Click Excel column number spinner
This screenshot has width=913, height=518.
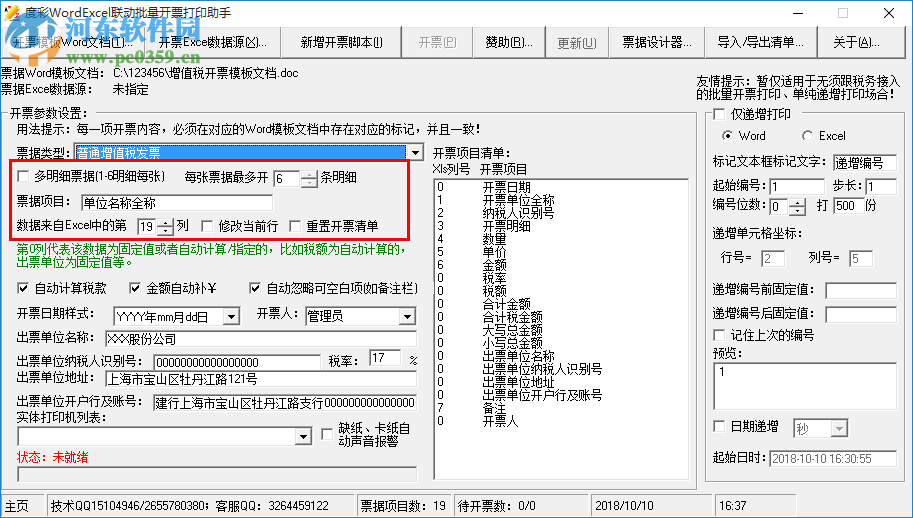tap(166, 226)
